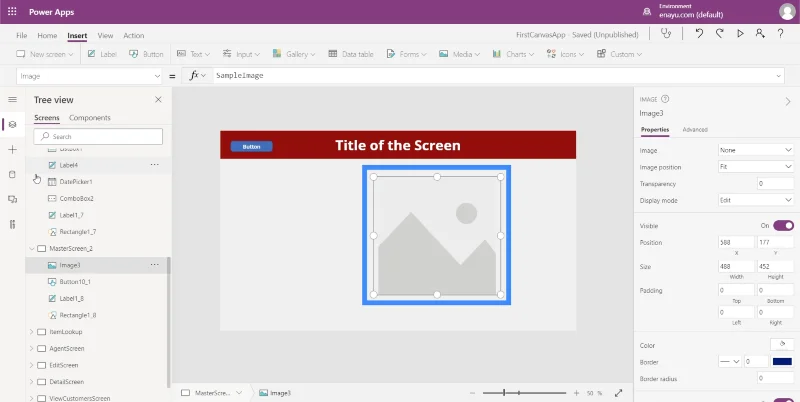800x402 pixels.
Task: Open the Action menu
Action: pos(134,36)
